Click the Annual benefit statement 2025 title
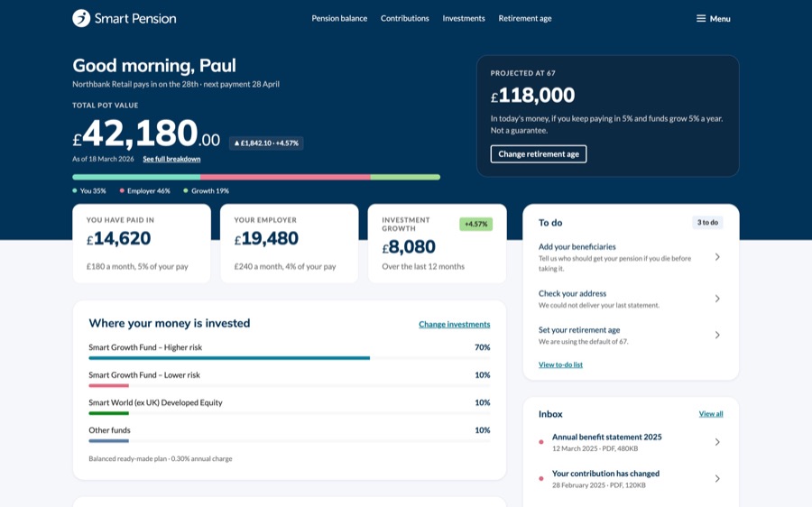The width and height of the screenshot is (812, 507). tap(607, 437)
